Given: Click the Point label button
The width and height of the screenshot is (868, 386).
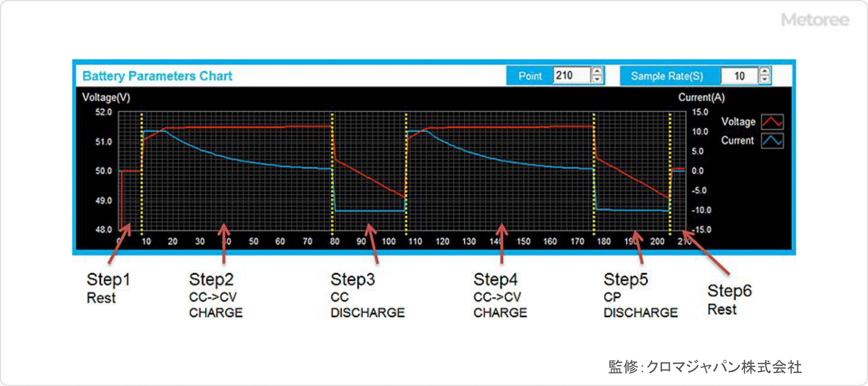Looking at the screenshot, I should pyautogui.click(x=530, y=76).
